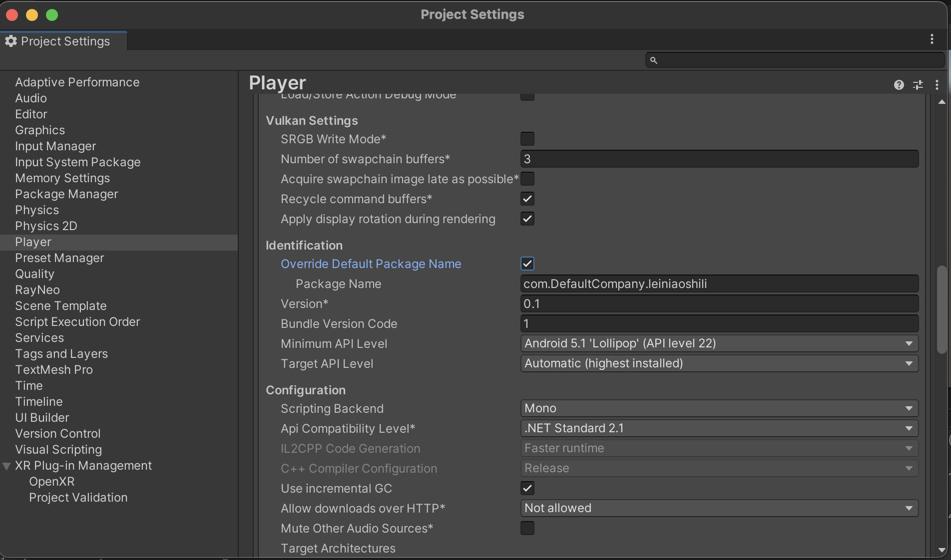Image resolution: width=951 pixels, height=560 pixels.
Task: Uncheck Override Default Package Name
Action: pos(527,264)
